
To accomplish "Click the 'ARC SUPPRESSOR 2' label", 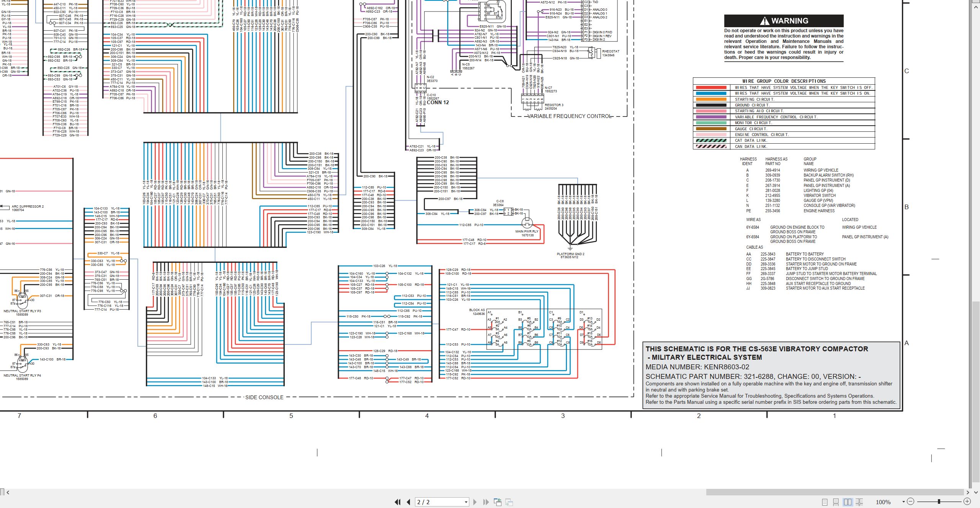I will (x=28, y=206).
